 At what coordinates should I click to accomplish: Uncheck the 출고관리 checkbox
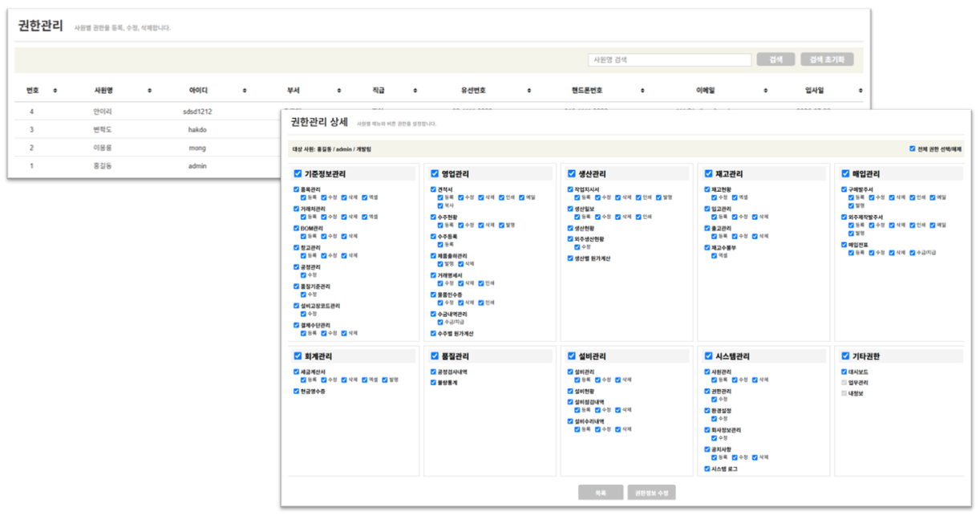(x=707, y=228)
